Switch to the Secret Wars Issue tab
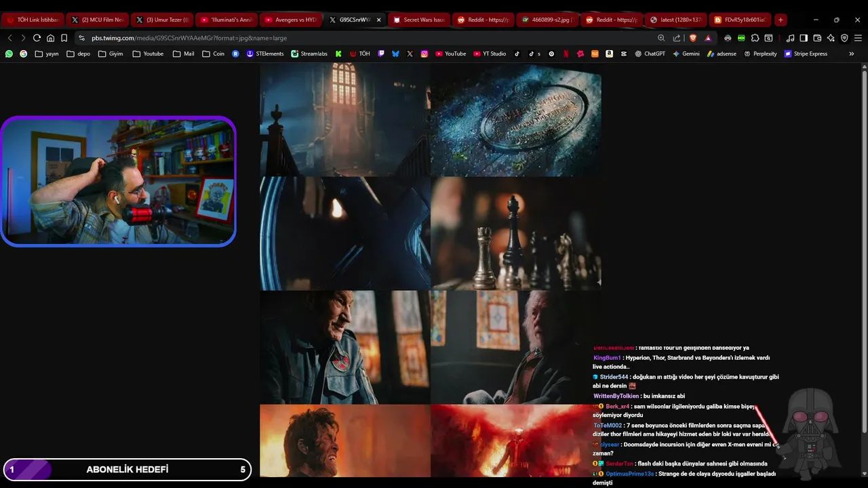 [419, 20]
